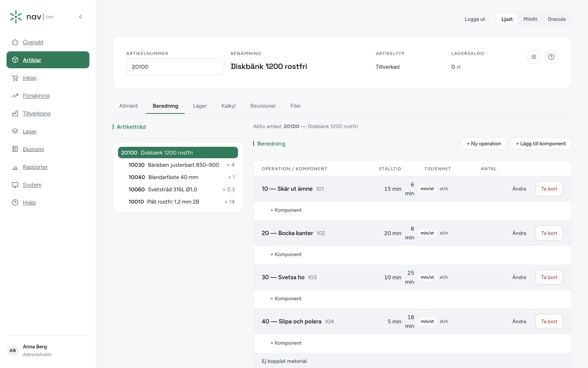Open the Revisioner tab
This screenshot has width=588, height=368.
[x=263, y=106]
